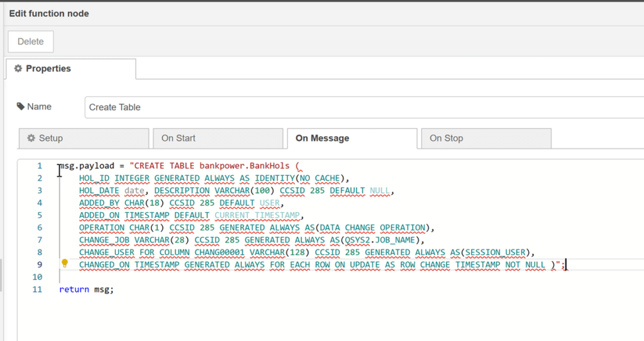Click the Edit function node title
644x341 pixels.
point(49,13)
